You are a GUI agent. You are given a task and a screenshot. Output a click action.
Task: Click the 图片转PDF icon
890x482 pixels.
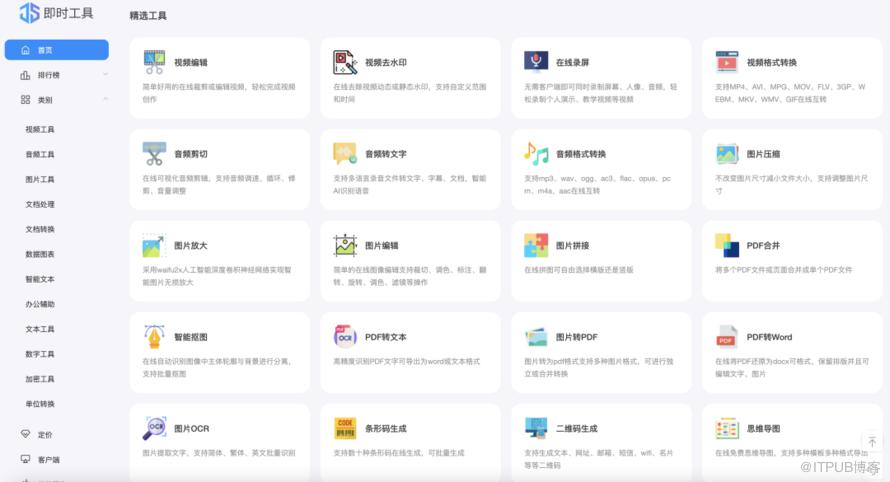coord(536,337)
